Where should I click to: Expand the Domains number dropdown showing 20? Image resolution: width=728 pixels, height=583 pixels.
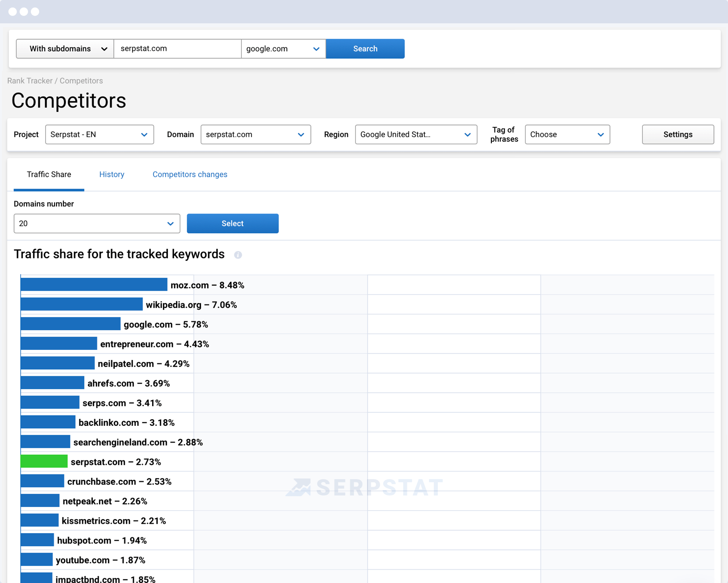[x=97, y=223]
